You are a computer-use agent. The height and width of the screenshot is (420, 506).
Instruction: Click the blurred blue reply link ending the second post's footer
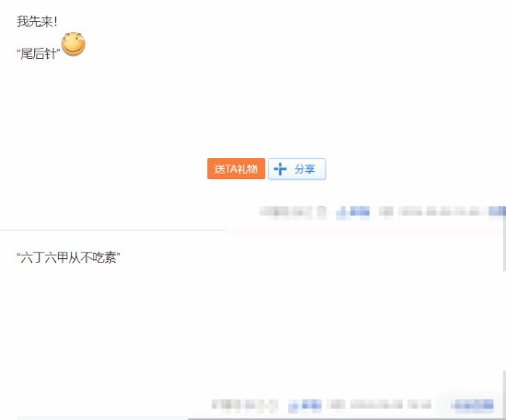click(x=472, y=404)
